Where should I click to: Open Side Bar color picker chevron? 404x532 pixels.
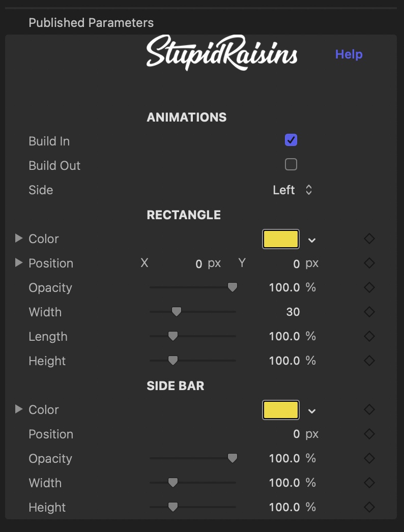312,411
